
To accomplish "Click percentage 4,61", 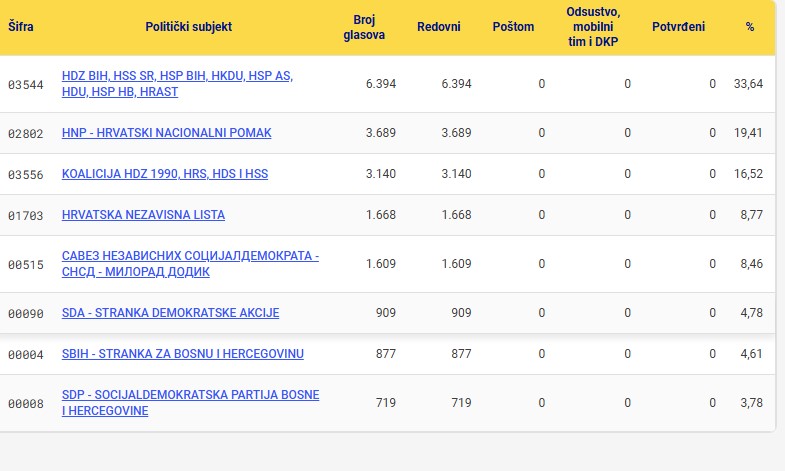I will 751,354.
